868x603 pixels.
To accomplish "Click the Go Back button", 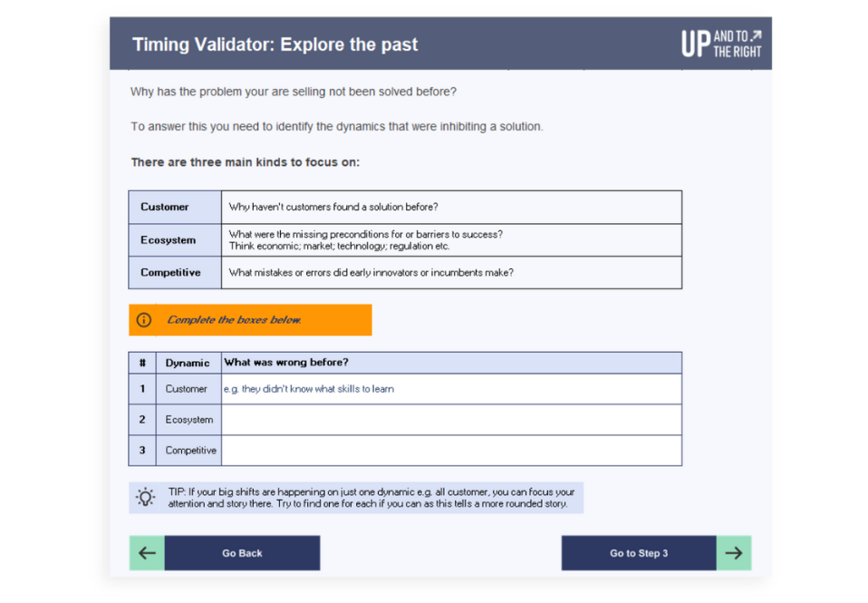I will (242, 552).
